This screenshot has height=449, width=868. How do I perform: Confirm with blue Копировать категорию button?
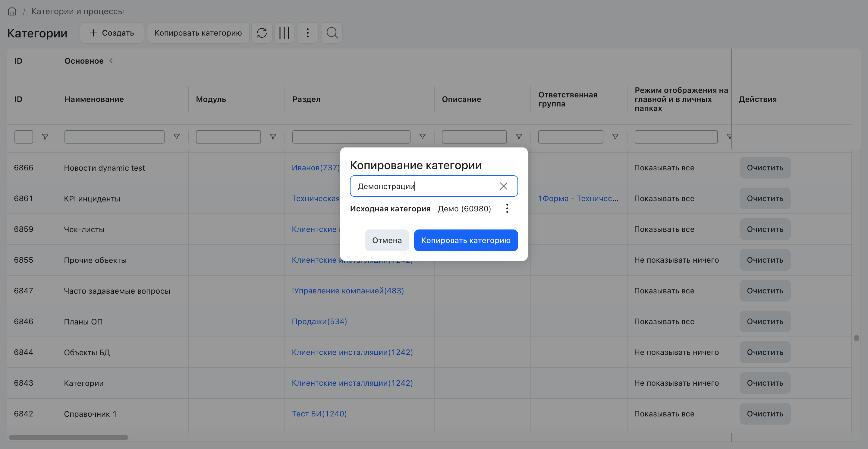pos(466,240)
